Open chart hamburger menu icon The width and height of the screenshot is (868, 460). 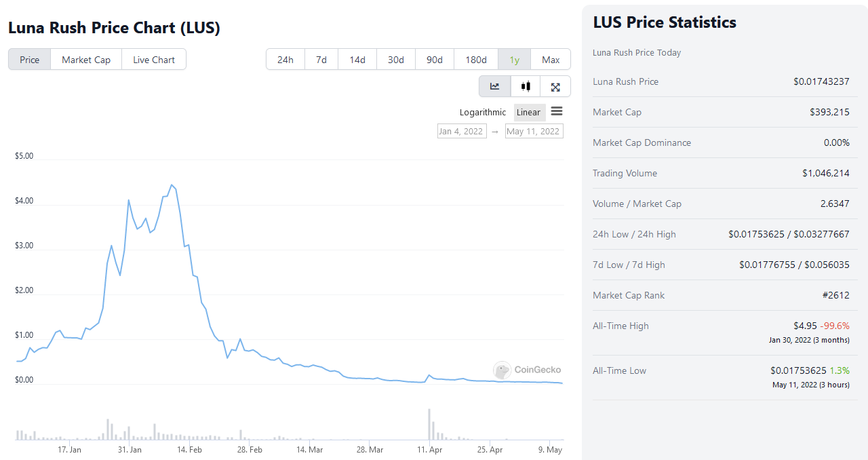click(557, 111)
